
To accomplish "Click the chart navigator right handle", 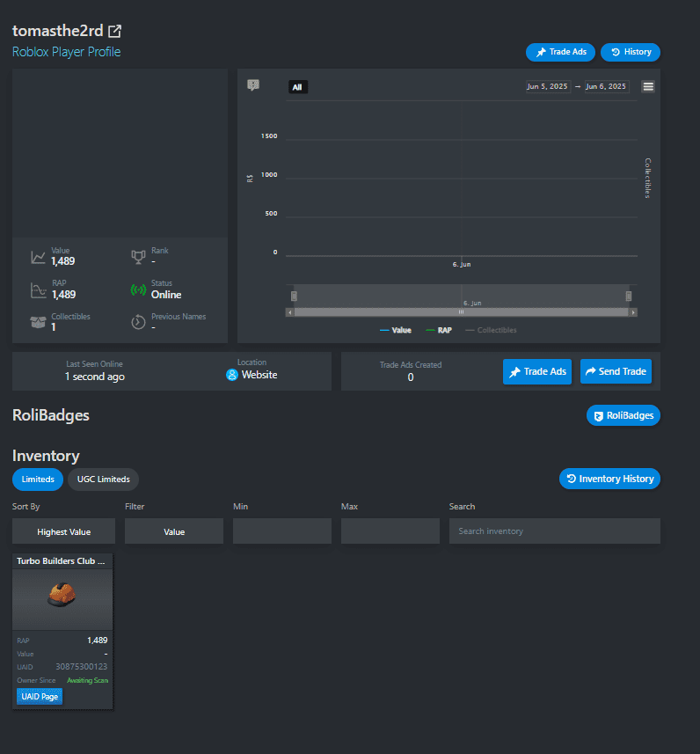I will tap(629, 296).
